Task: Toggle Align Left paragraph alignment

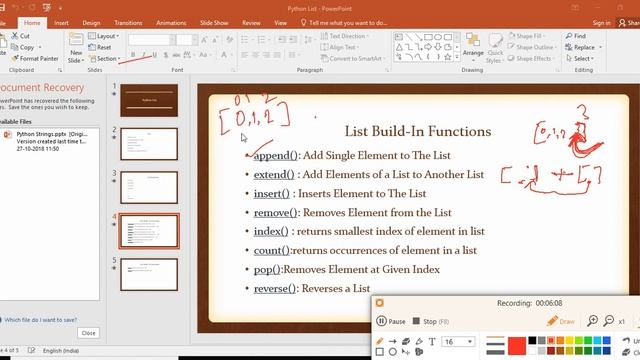Action: [x=244, y=55]
